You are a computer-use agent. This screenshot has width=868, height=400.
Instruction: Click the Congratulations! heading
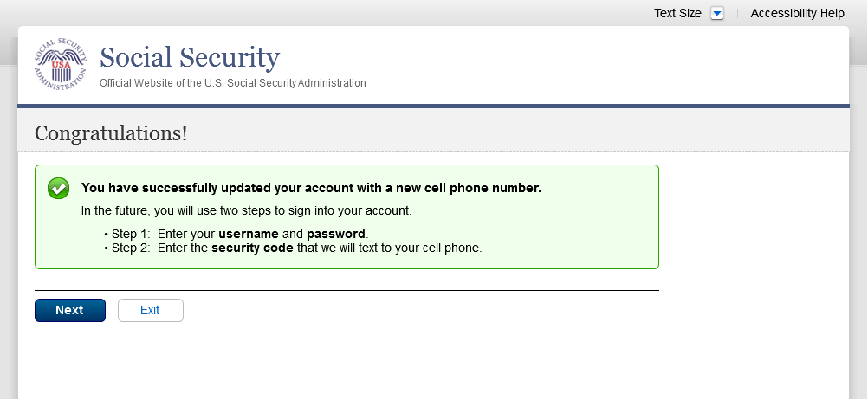pos(111,133)
